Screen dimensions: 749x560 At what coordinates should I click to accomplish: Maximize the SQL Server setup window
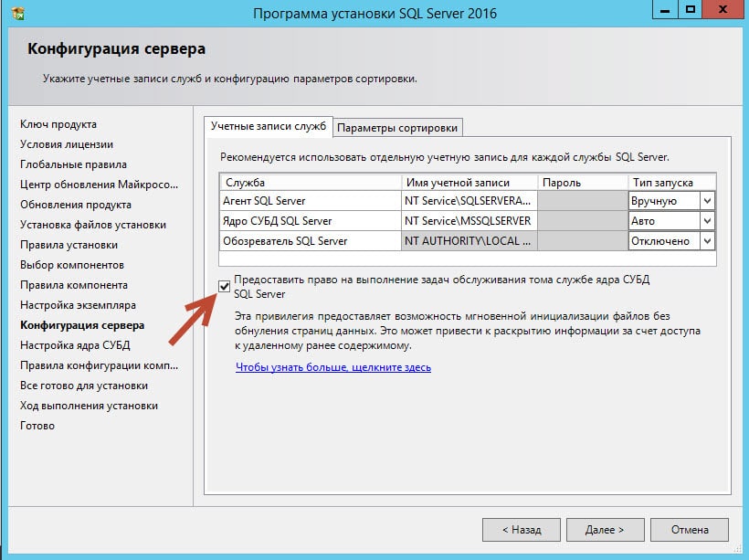tap(691, 10)
